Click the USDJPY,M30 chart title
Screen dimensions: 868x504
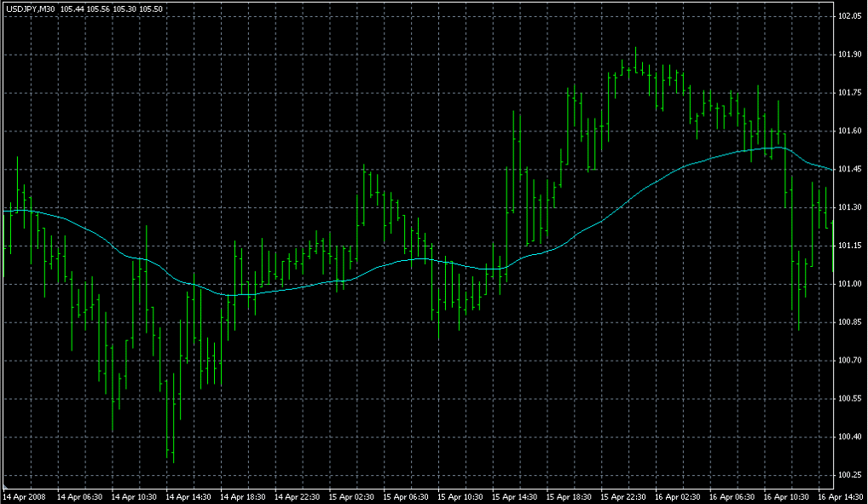click(x=31, y=8)
